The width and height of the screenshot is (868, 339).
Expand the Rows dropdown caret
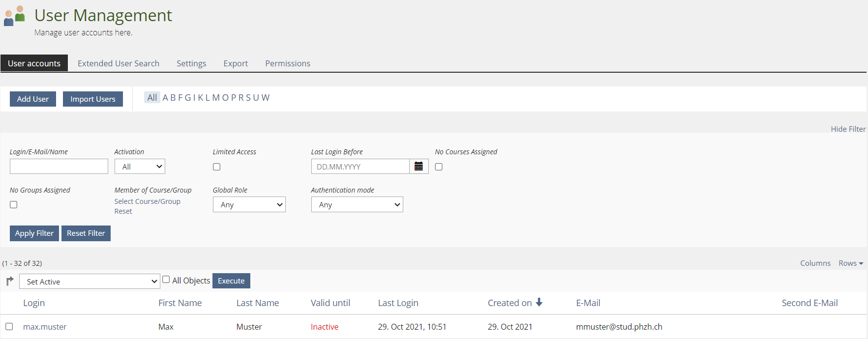(x=861, y=264)
